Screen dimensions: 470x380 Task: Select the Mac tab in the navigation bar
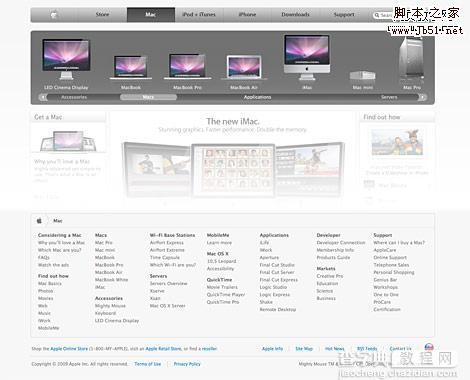click(x=151, y=15)
